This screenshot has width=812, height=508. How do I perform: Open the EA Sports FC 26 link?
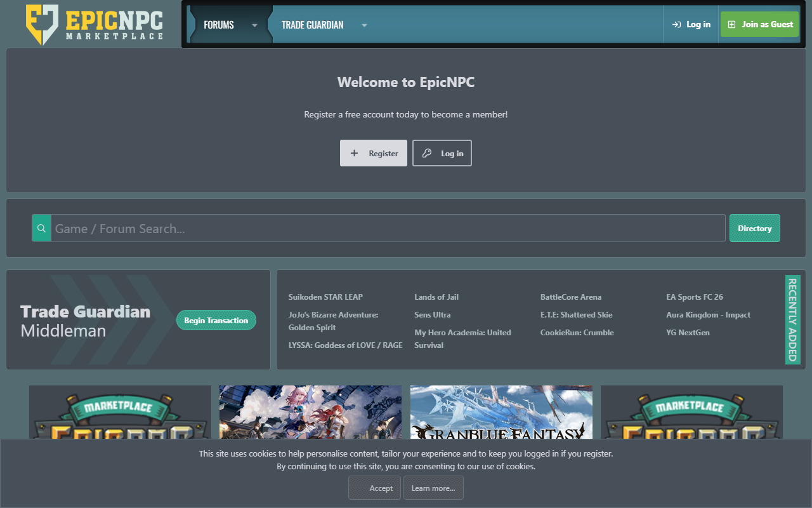[695, 297]
